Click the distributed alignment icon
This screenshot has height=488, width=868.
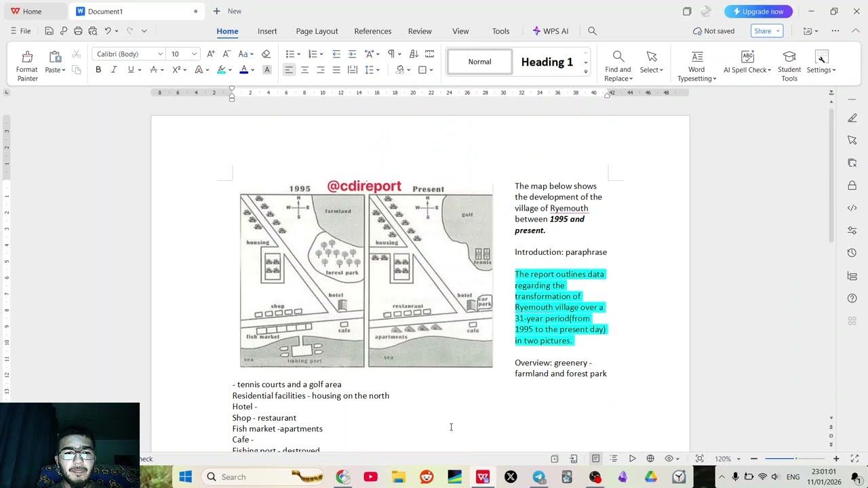click(353, 70)
